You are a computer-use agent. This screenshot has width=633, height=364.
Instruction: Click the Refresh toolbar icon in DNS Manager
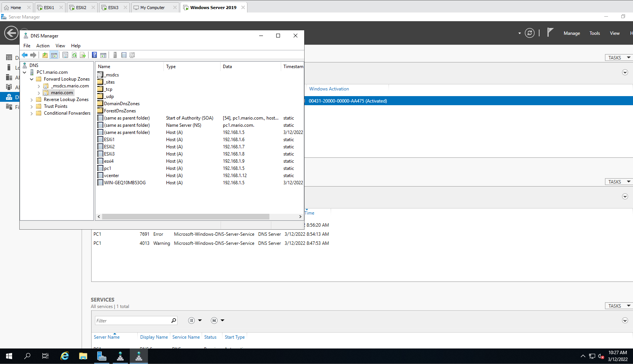[74, 55]
